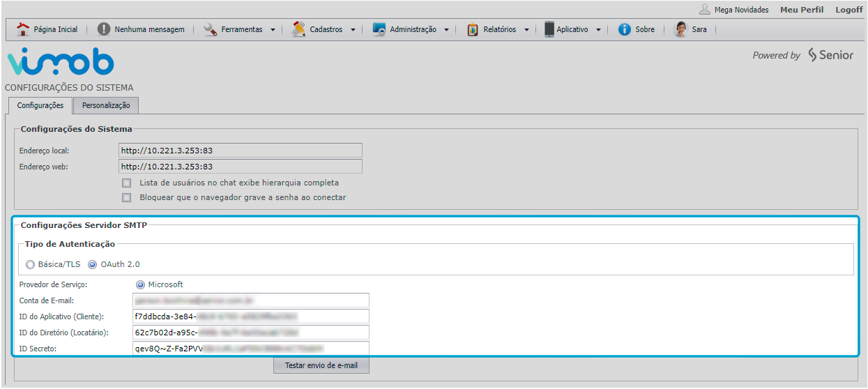Expand the Aplicativo dropdown arrow
This screenshot has width=868, height=389.
tap(598, 30)
